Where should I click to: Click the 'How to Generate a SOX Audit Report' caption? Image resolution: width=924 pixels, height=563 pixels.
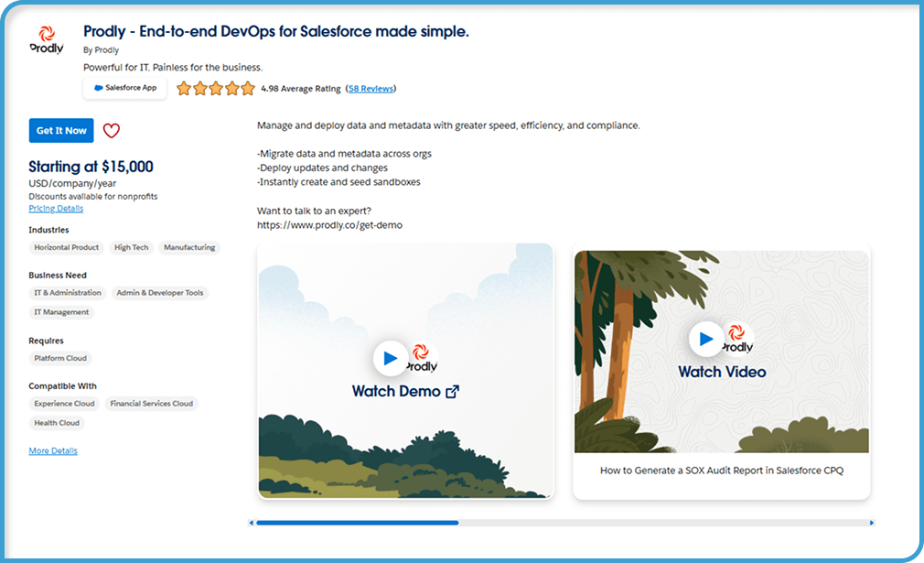(x=721, y=471)
